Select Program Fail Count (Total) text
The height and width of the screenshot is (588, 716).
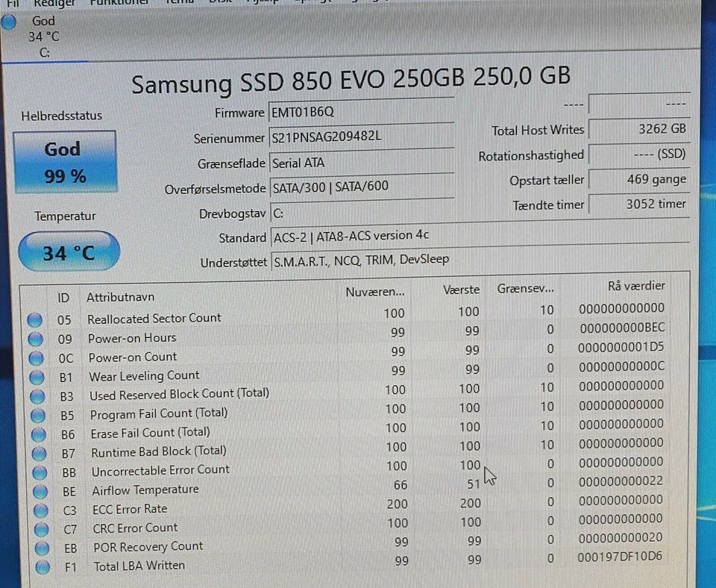pyautogui.click(x=159, y=414)
